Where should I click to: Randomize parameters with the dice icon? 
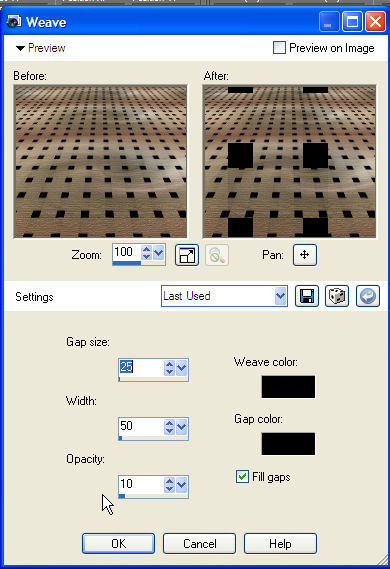pos(337,296)
